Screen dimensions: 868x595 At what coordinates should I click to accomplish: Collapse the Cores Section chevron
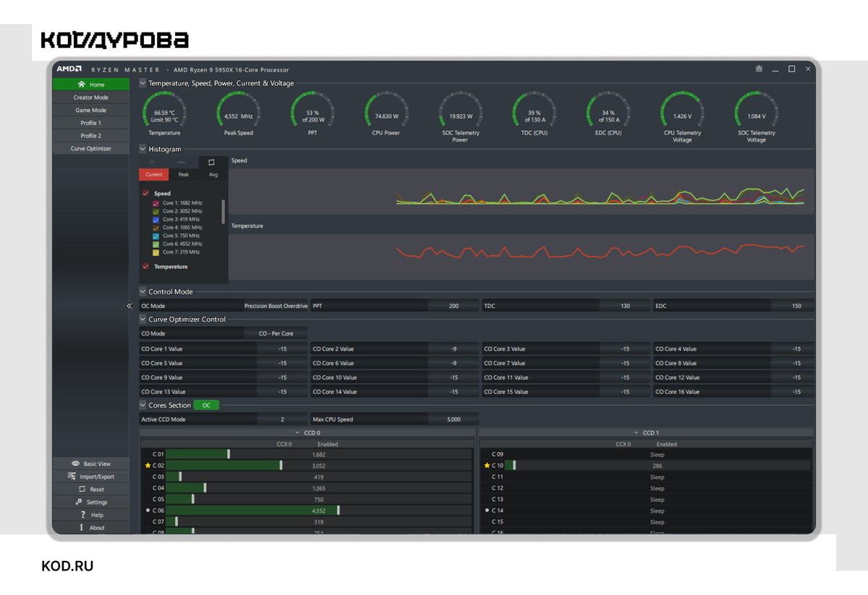(x=142, y=406)
